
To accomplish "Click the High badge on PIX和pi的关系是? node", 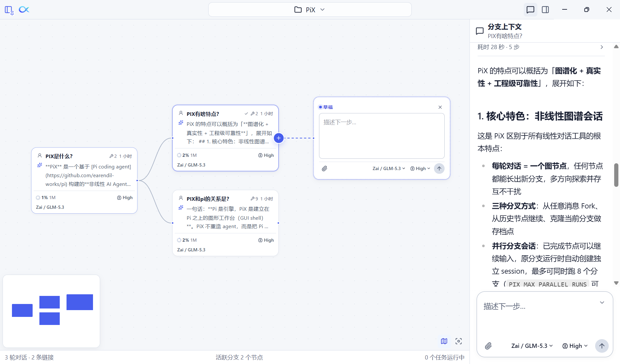I will tap(266, 240).
